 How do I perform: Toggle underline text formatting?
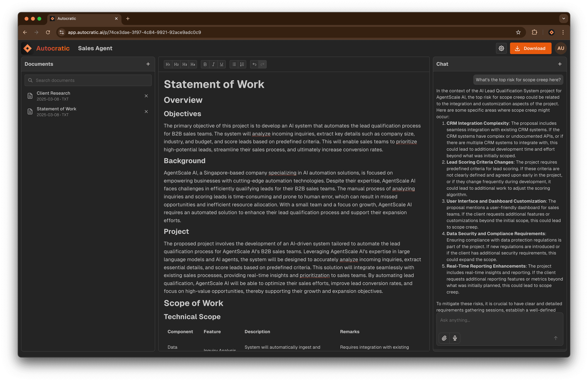click(x=221, y=64)
